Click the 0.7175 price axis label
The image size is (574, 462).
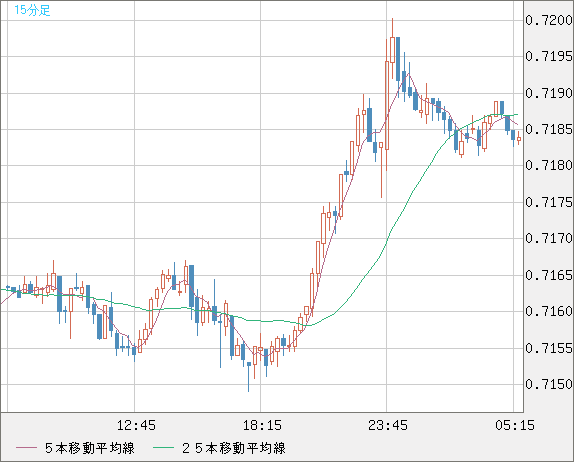click(x=549, y=202)
